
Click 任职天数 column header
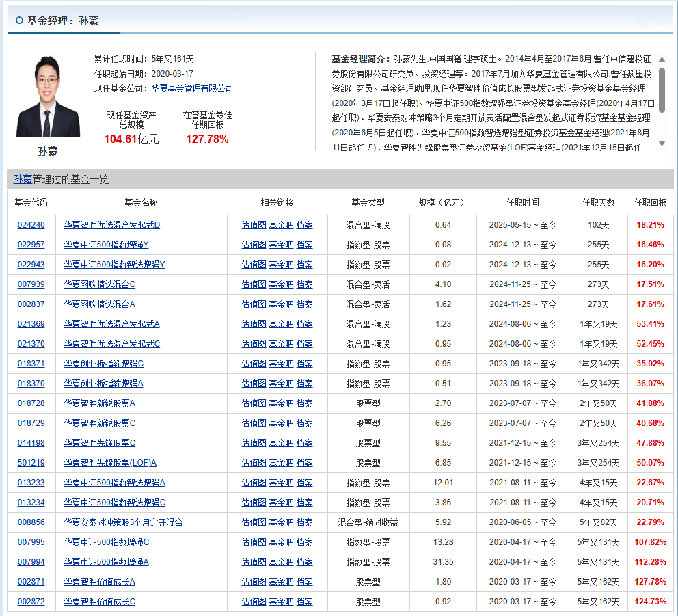click(x=599, y=202)
